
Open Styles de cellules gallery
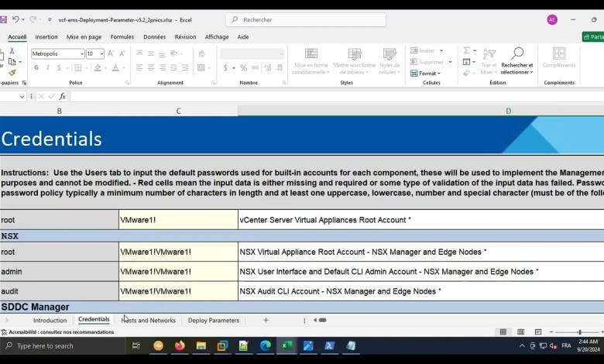coord(390,61)
